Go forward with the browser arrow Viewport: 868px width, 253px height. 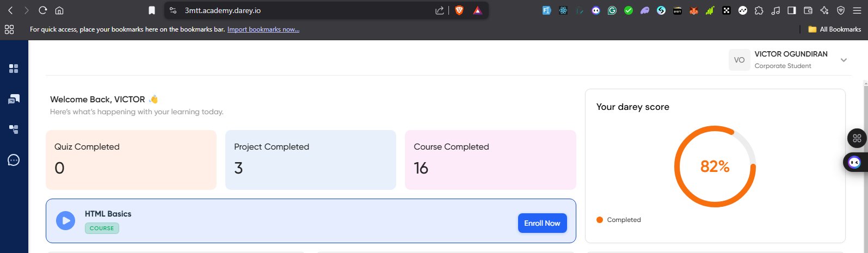pos(27,10)
